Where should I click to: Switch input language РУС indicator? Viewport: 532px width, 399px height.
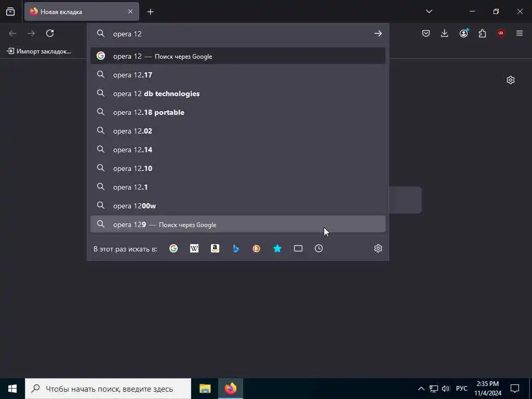click(461, 389)
